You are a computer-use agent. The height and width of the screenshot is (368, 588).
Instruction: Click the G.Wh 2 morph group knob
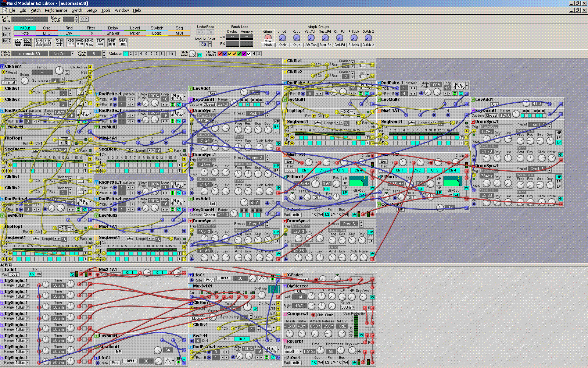point(368,38)
